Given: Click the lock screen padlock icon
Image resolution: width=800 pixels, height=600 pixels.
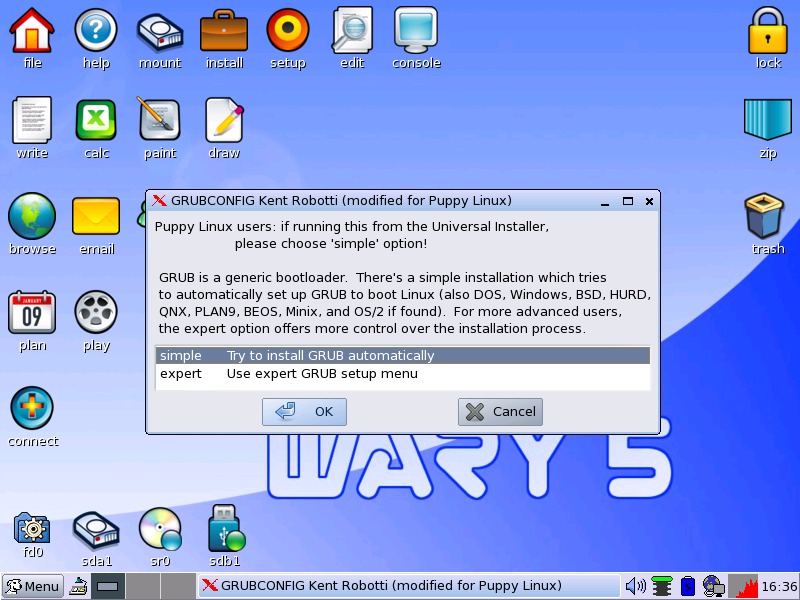Looking at the screenshot, I should (x=768, y=31).
